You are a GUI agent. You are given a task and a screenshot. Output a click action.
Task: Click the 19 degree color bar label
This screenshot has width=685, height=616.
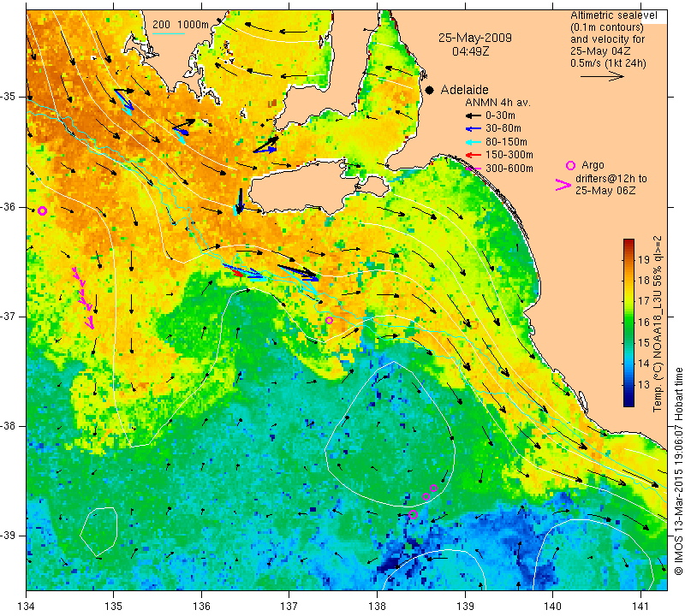[x=644, y=260]
